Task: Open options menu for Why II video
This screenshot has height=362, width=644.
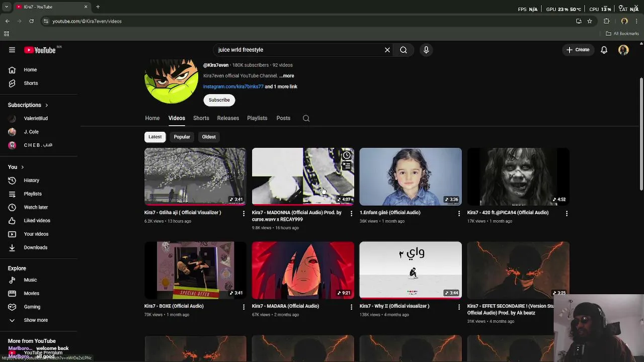Action: coord(459,307)
